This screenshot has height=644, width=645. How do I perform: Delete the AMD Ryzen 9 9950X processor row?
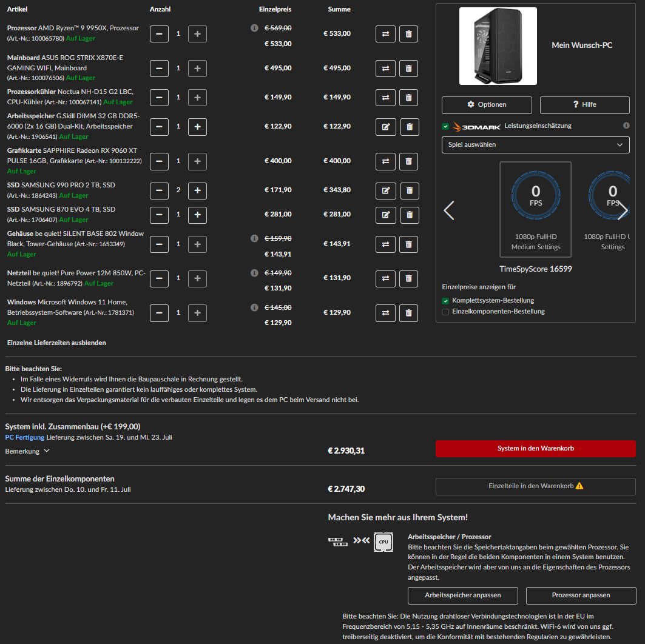pyautogui.click(x=408, y=34)
